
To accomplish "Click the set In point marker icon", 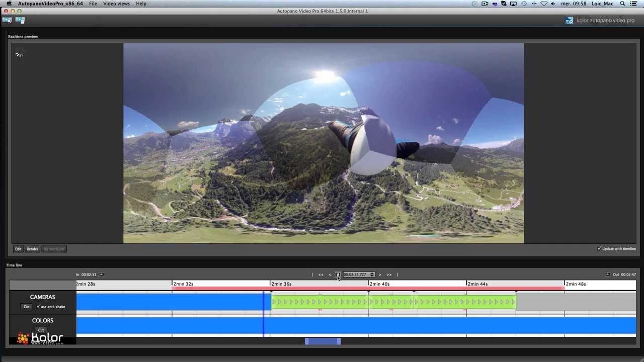I will tap(101, 275).
